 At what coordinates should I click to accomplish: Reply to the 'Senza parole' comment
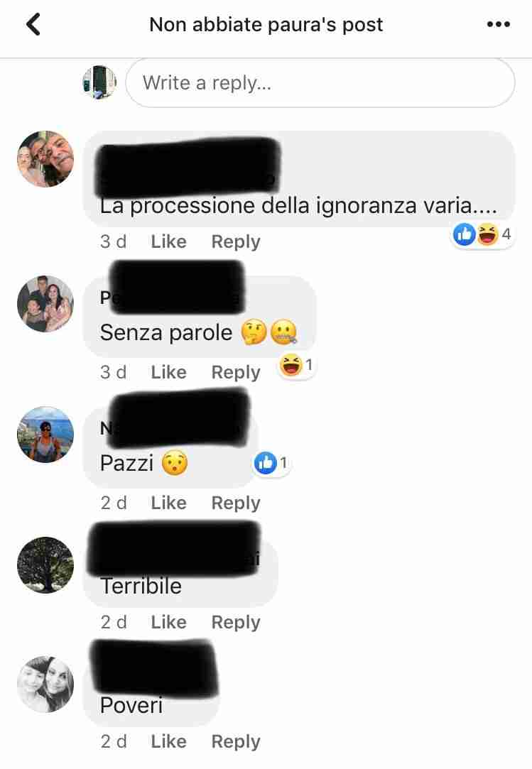[236, 372]
